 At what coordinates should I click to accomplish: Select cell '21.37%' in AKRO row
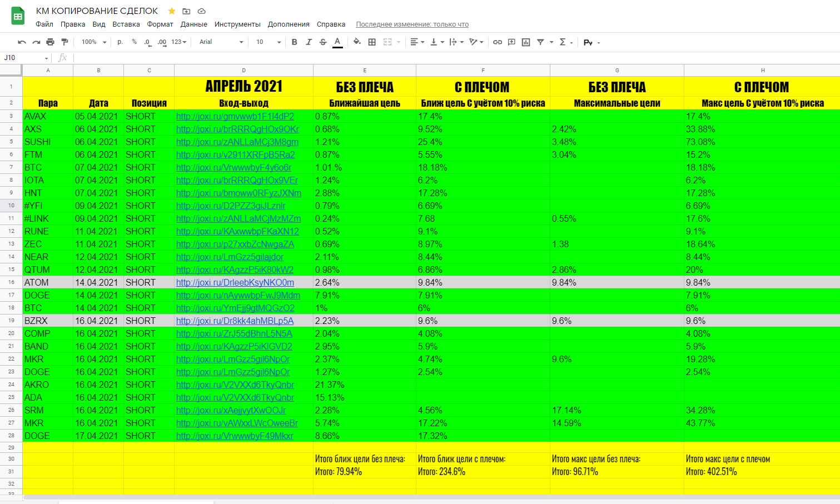(x=365, y=385)
